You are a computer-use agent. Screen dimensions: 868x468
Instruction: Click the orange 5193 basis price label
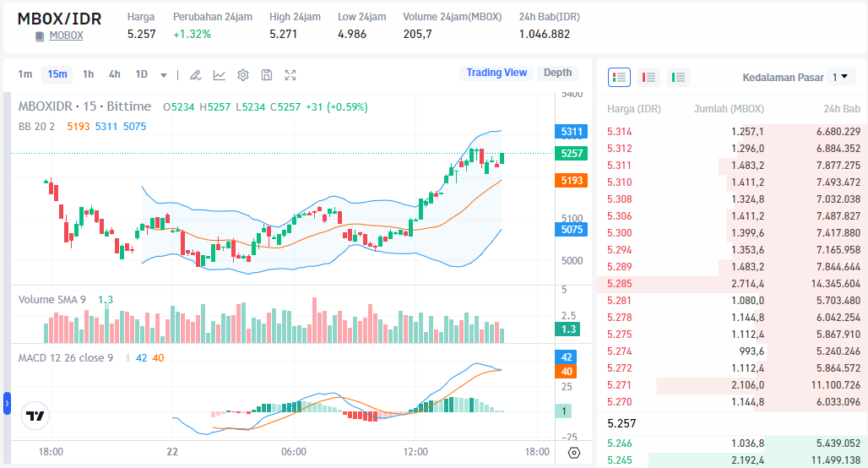pyautogui.click(x=572, y=181)
